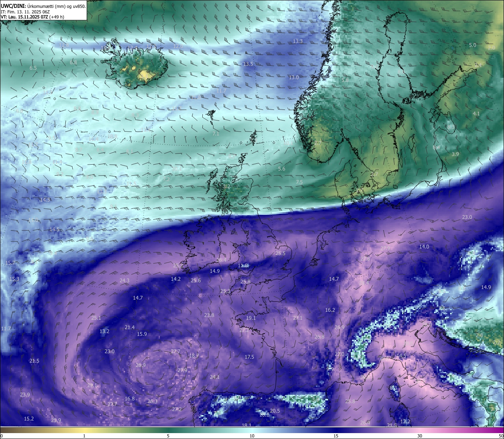The width and height of the screenshot is (504, 439).
Task: Click the map value "13.5"
Action: point(248,64)
